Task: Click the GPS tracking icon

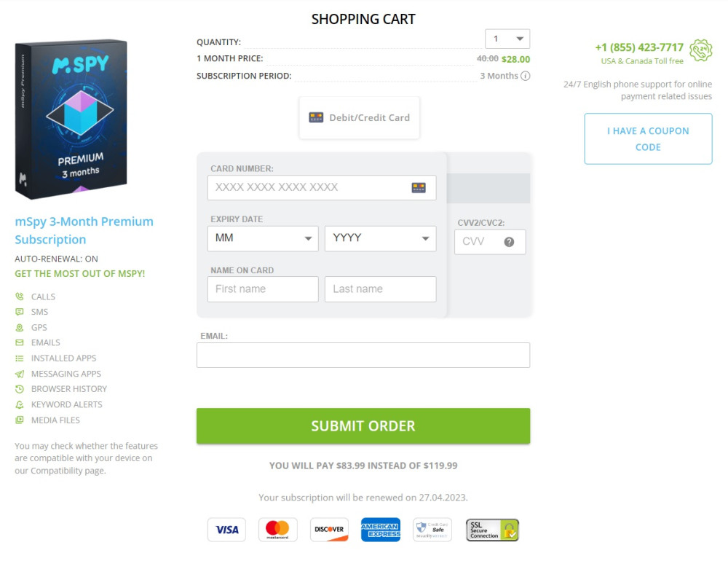Action: coord(18,327)
